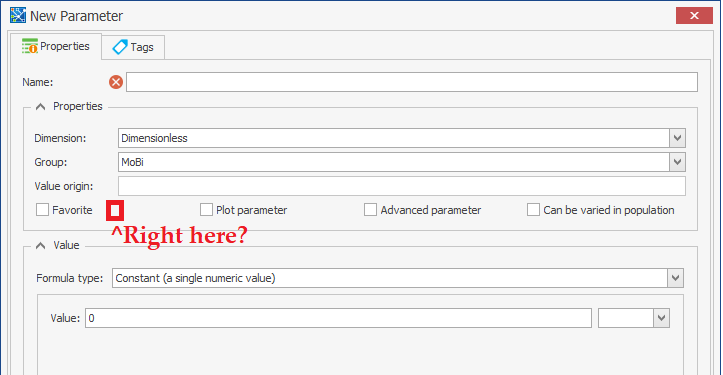Open the value unit dropdown arrow

pos(661,318)
